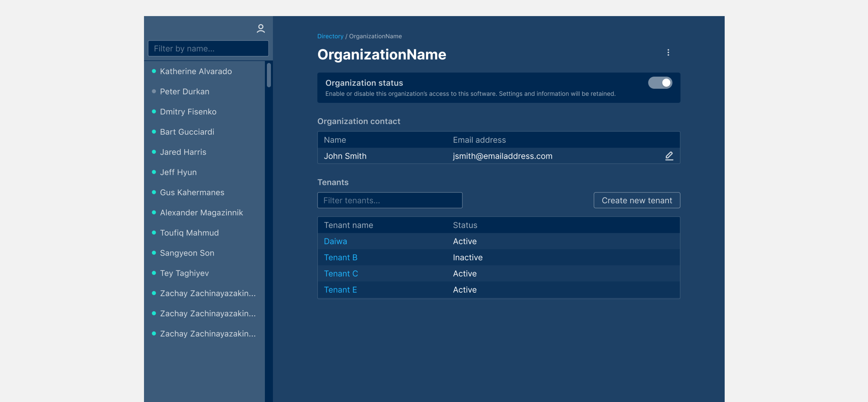868x402 pixels.
Task: Click the Status column header
Action: 465,225
